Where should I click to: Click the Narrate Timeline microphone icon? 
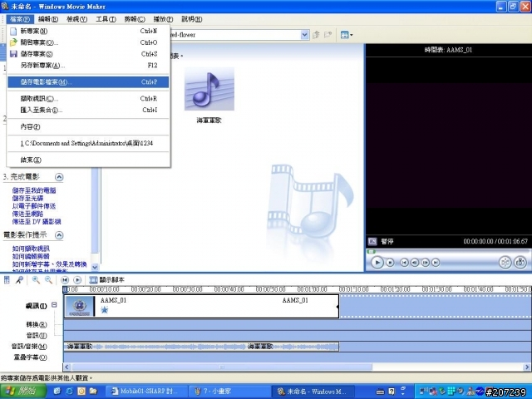pyautogui.click(x=19, y=280)
